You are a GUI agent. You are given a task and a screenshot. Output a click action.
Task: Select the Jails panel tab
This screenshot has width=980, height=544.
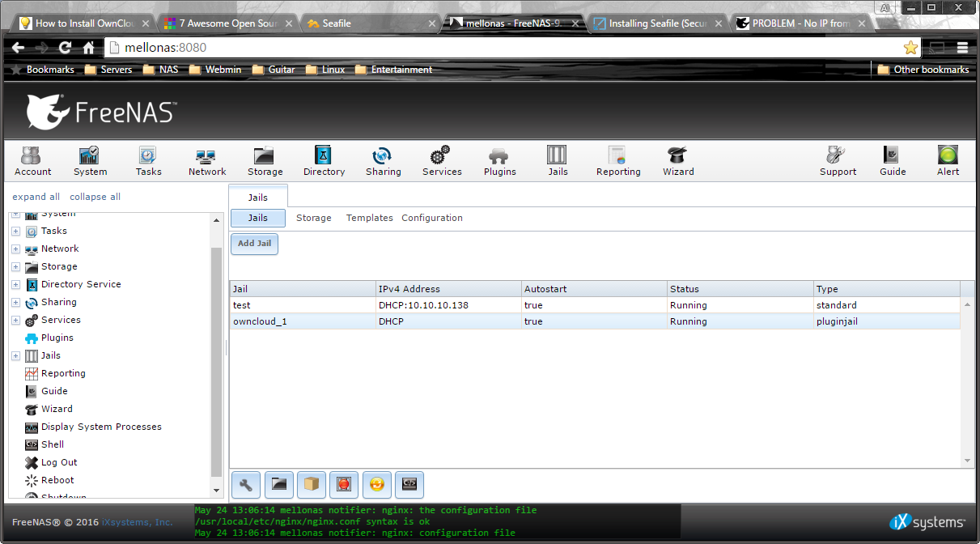point(258,197)
